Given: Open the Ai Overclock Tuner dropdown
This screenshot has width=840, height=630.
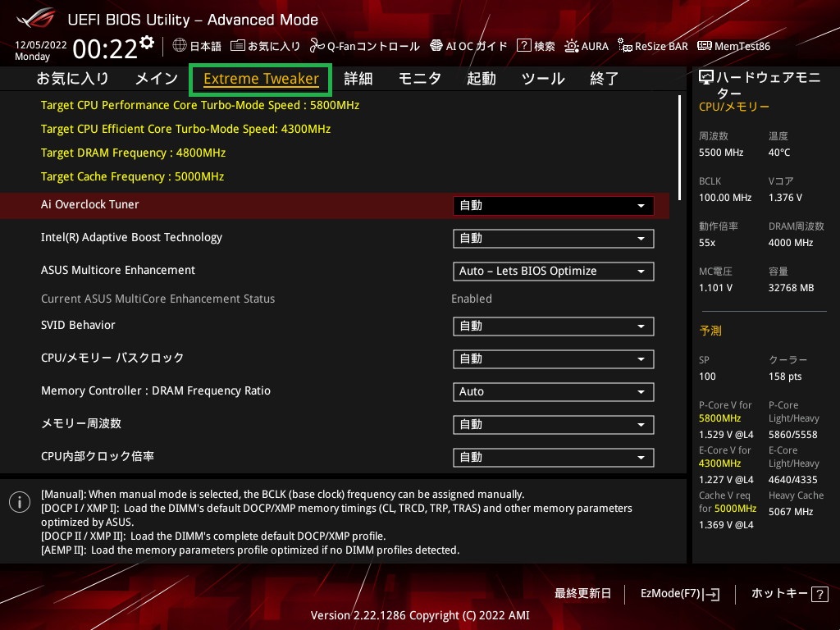Looking at the screenshot, I should [554, 206].
